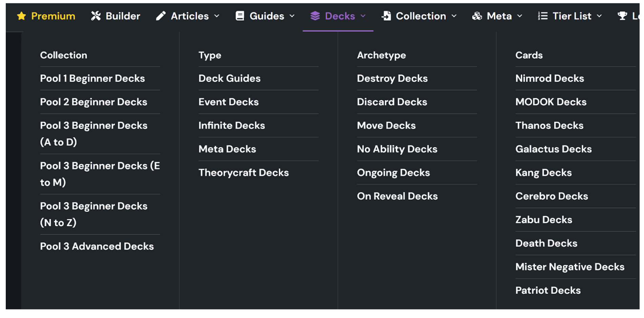The width and height of the screenshot is (644, 318).
Task: View Ongoing Decks archetype
Action: point(393,173)
